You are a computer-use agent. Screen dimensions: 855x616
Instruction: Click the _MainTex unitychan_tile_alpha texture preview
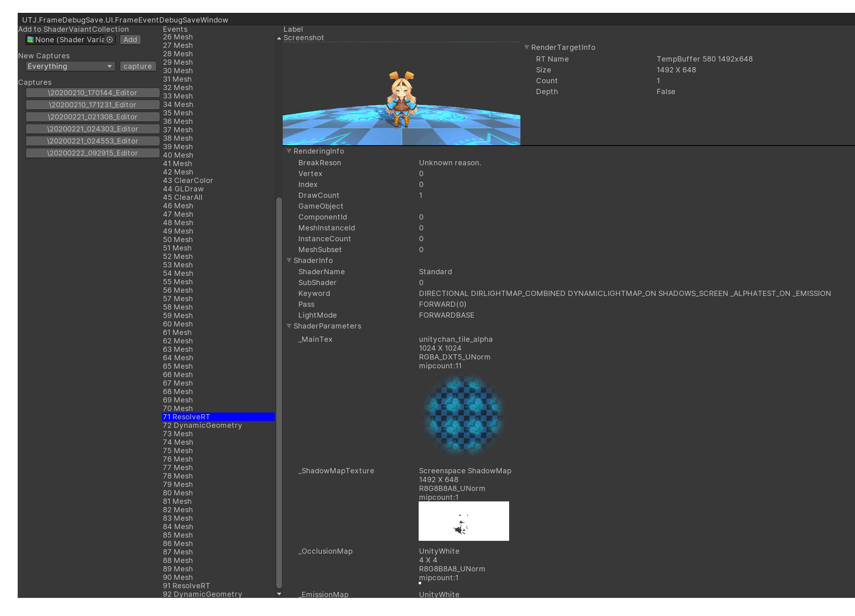464,415
